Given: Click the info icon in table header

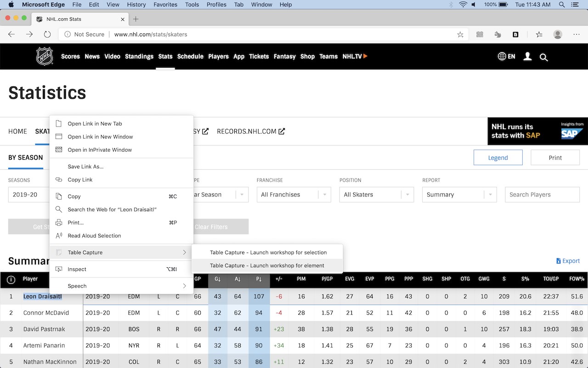Looking at the screenshot, I should pyautogui.click(x=11, y=279).
